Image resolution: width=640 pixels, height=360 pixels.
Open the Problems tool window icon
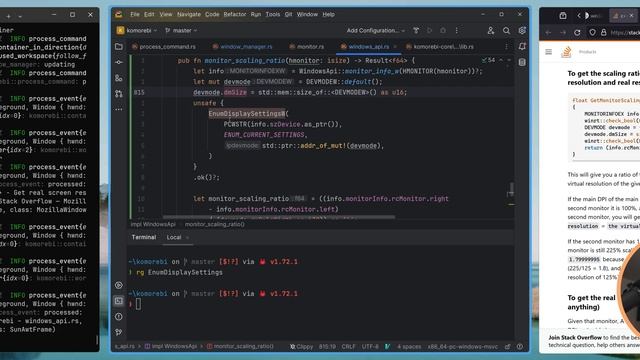coord(119,316)
